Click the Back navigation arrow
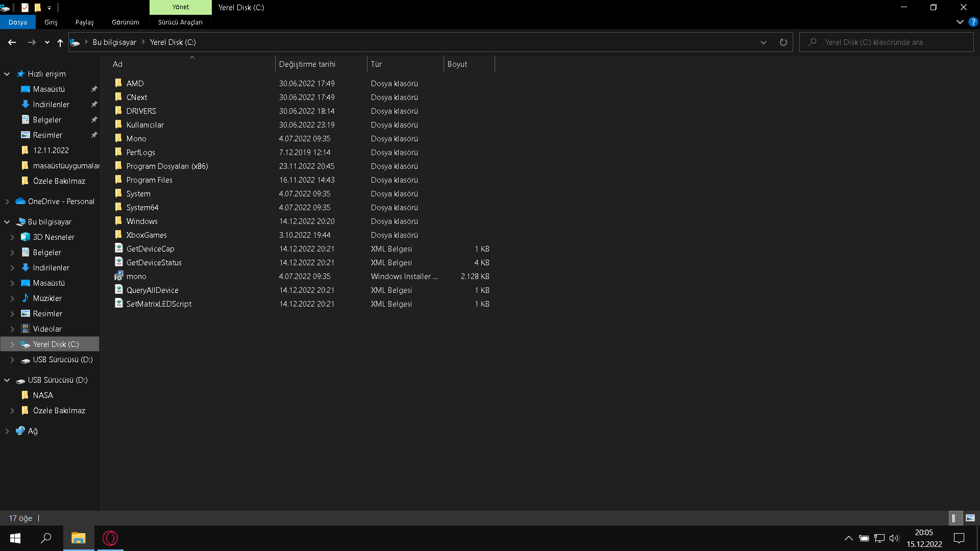This screenshot has width=980, height=551. 12,42
